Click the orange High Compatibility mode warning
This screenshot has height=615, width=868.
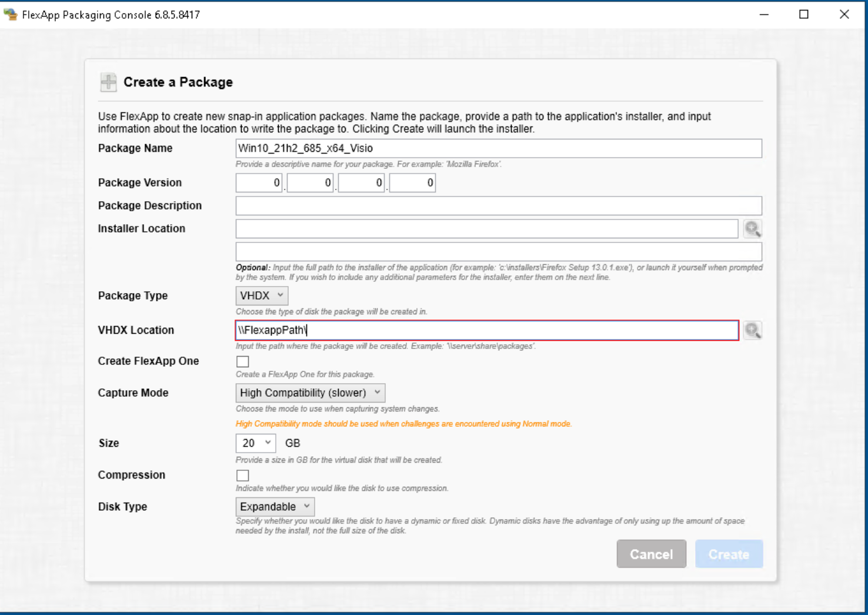(x=403, y=424)
